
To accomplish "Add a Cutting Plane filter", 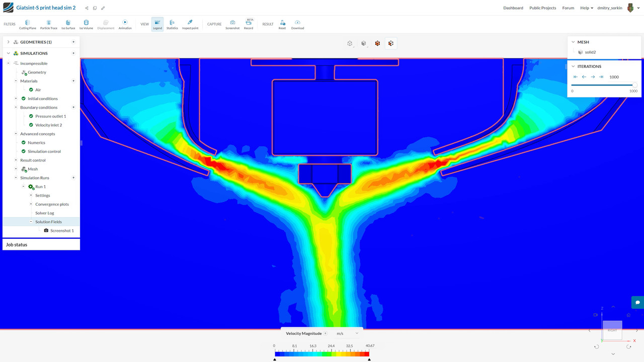I will point(28,25).
